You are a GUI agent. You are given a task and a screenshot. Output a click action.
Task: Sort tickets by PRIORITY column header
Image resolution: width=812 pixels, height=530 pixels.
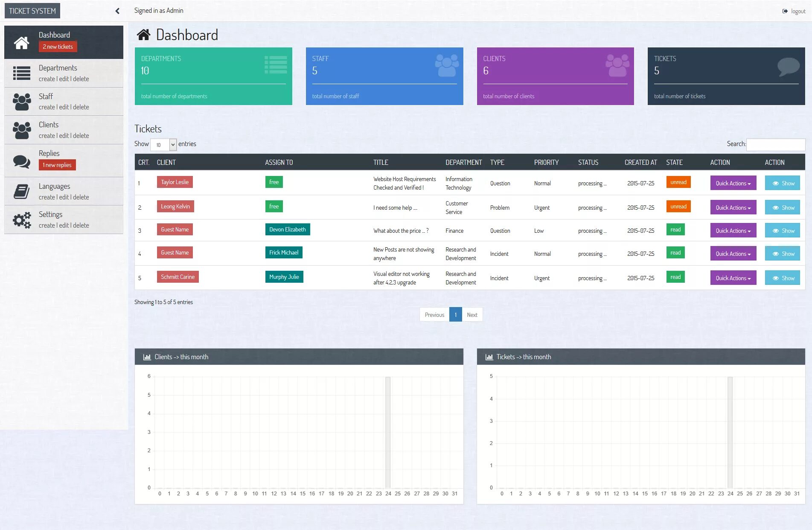click(546, 162)
